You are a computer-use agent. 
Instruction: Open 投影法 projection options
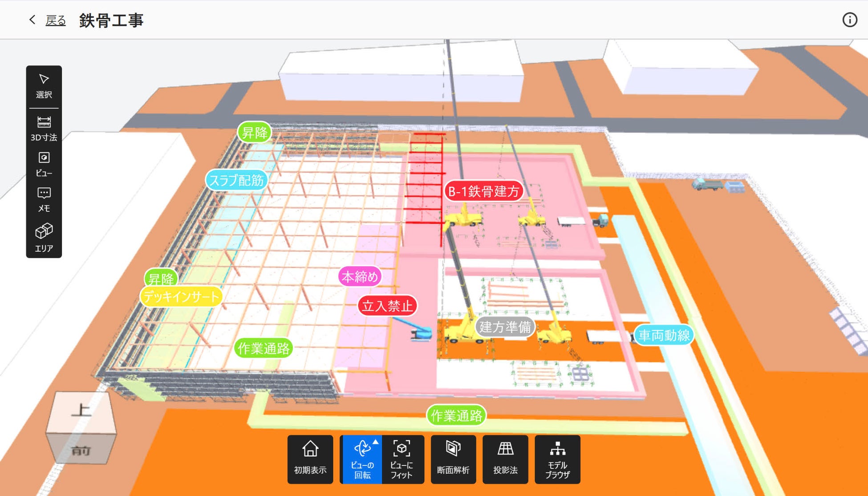(505, 459)
